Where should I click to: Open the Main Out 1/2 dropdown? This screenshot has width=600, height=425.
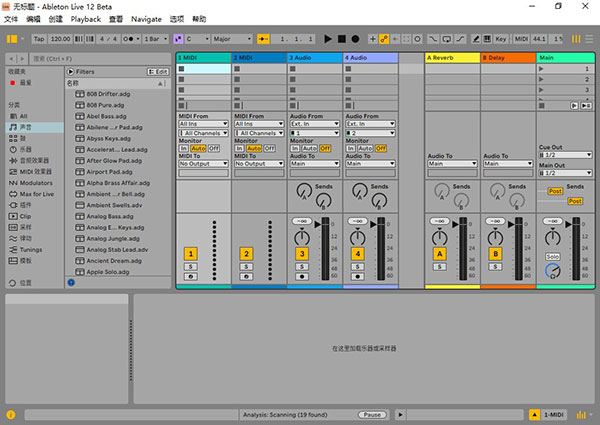coord(565,173)
